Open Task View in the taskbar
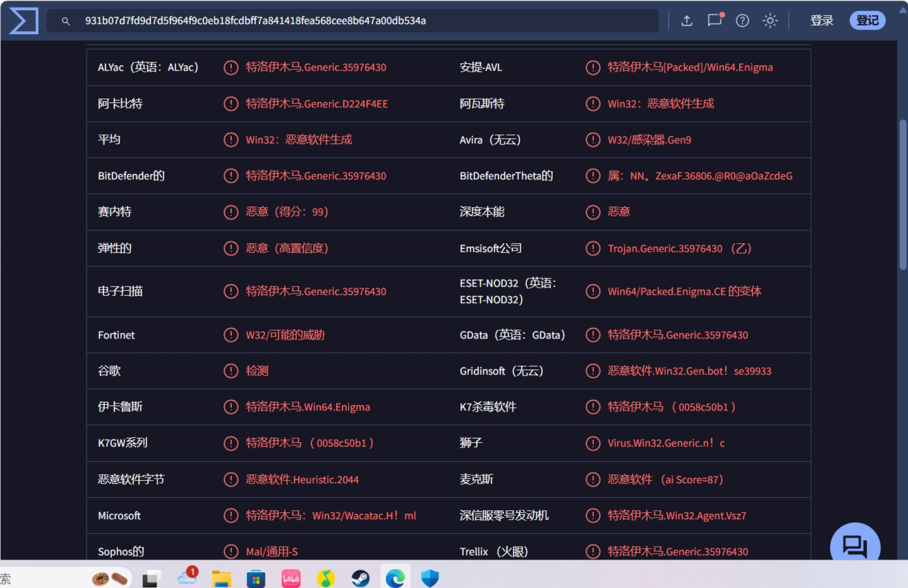 151,578
